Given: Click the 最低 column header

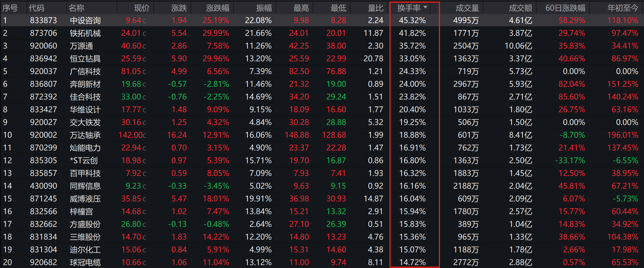Looking at the screenshot, I should point(338,8).
